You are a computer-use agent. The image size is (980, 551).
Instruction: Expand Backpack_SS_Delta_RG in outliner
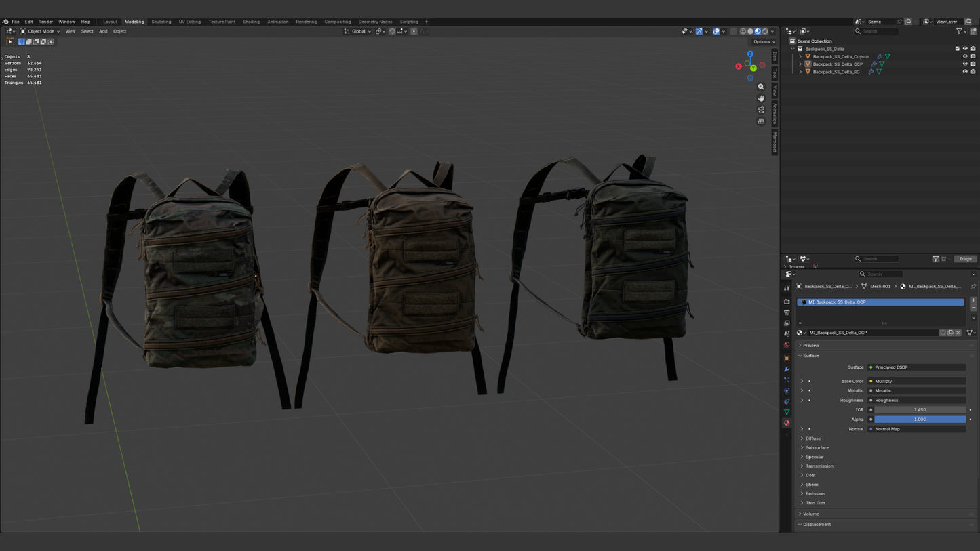800,72
